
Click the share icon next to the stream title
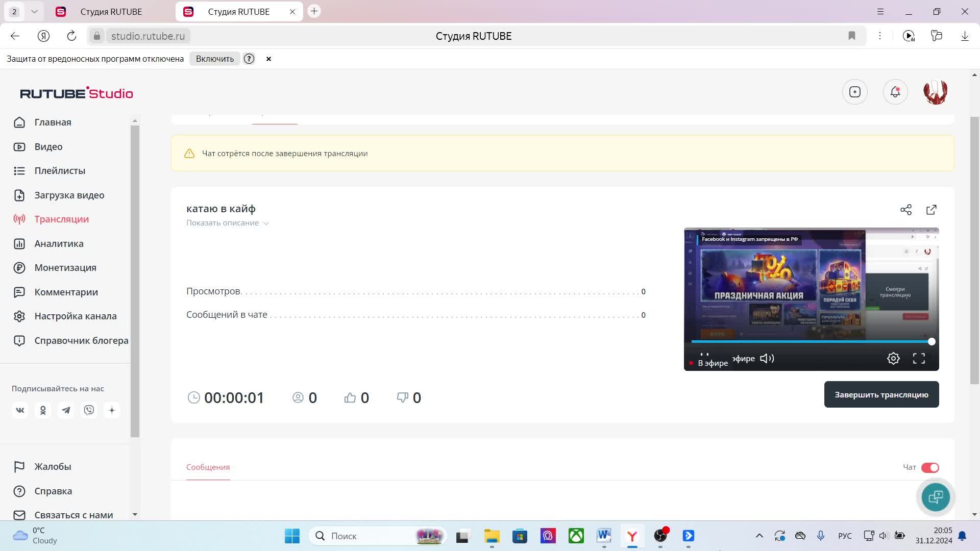click(905, 210)
